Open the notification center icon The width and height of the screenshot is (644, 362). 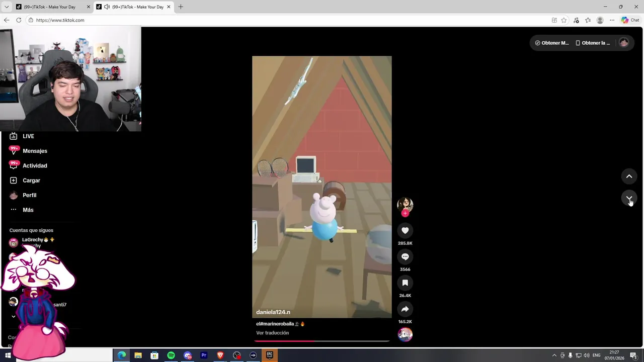point(634,355)
